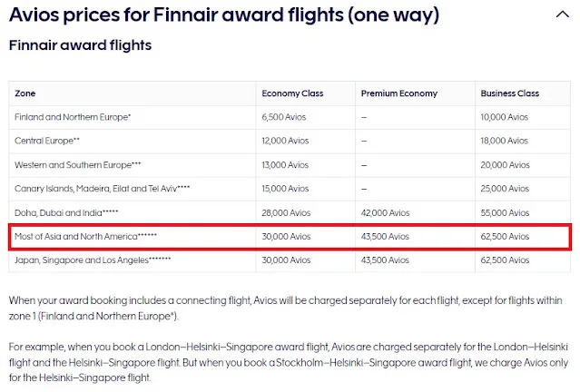
Task: Click Canary Islands, Madeira, Eilat row label
Action: click(102, 189)
